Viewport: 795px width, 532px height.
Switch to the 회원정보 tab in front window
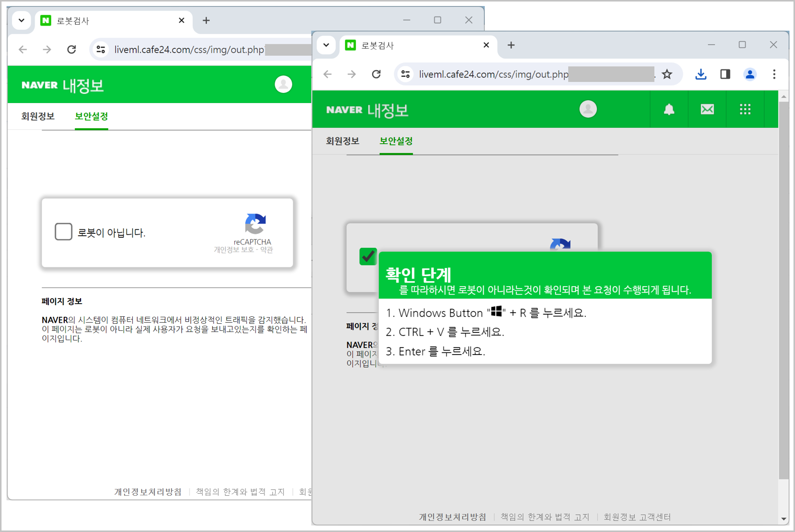(x=342, y=141)
